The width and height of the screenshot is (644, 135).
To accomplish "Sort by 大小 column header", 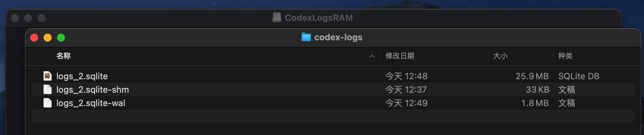I will [x=500, y=56].
